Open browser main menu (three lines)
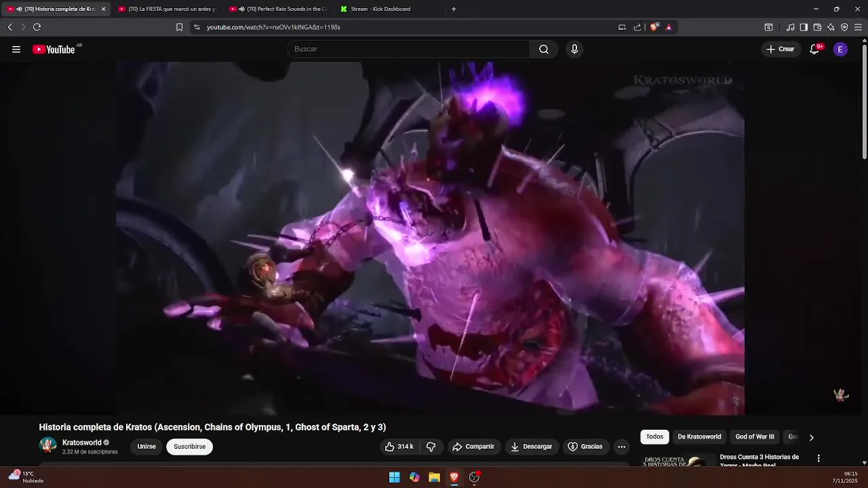 [858, 27]
